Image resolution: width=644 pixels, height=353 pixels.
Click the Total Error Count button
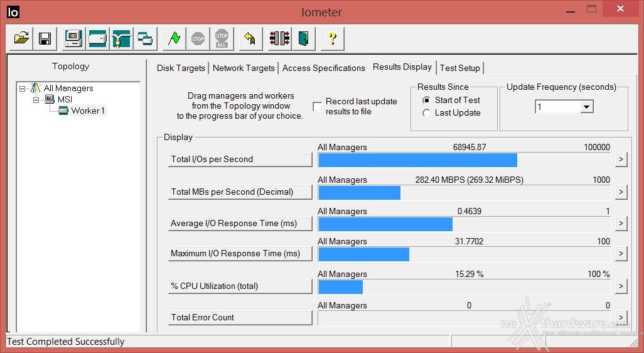(x=240, y=318)
